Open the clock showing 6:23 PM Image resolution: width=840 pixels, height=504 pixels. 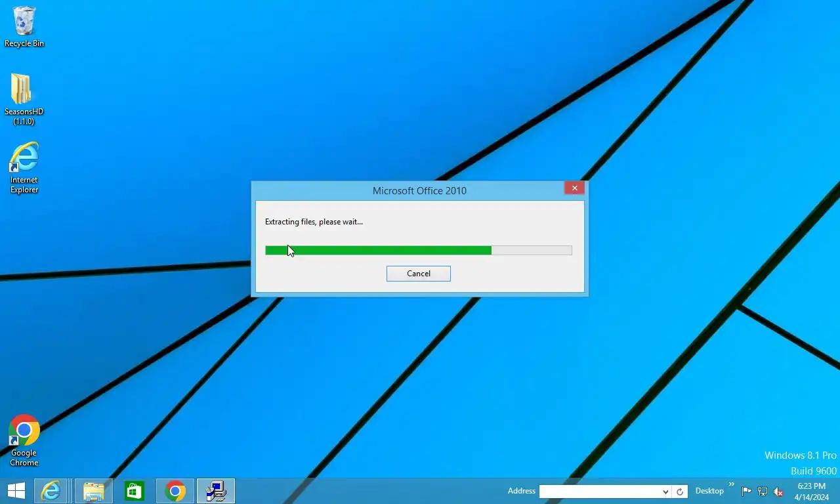click(812, 492)
